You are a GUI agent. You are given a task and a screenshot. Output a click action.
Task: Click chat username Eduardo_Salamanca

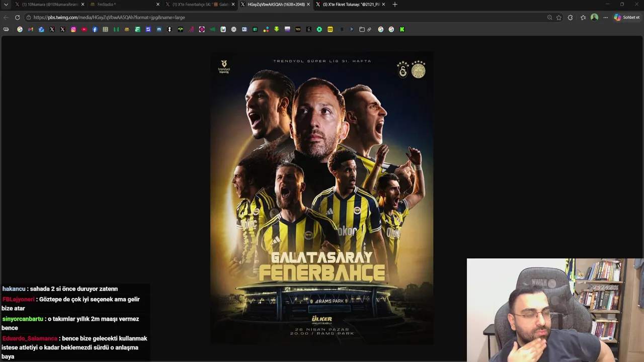[x=30, y=338]
